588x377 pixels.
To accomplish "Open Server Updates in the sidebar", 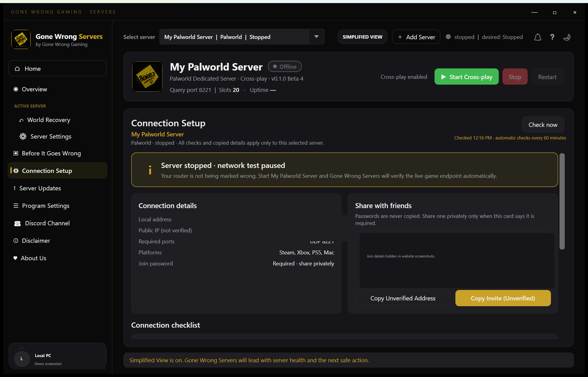I will (58, 188).
